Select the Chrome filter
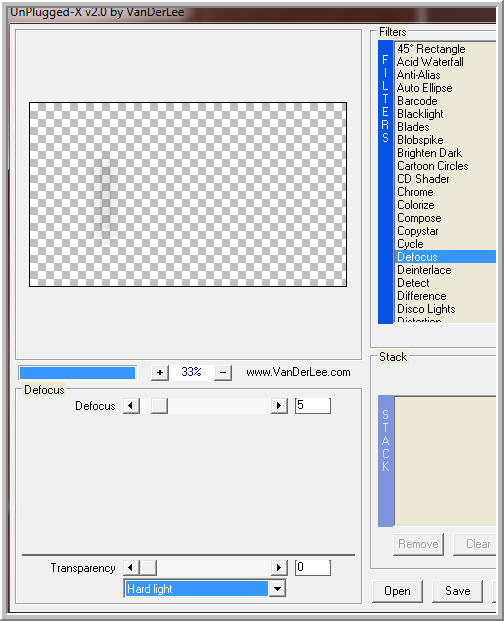504x621 pixels. [x=415, y=192]
